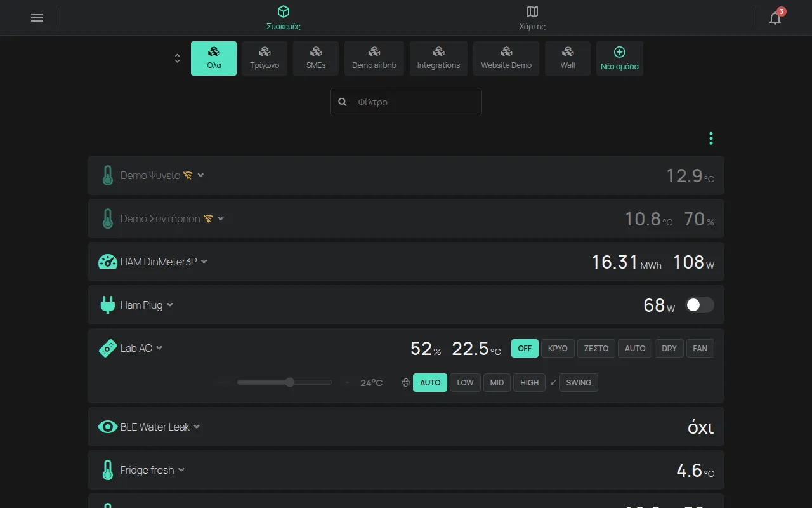The height and width of the screenshot is (508, 812).
Task: Click the swing direction icon beside SWING
Action: [553, 382]
